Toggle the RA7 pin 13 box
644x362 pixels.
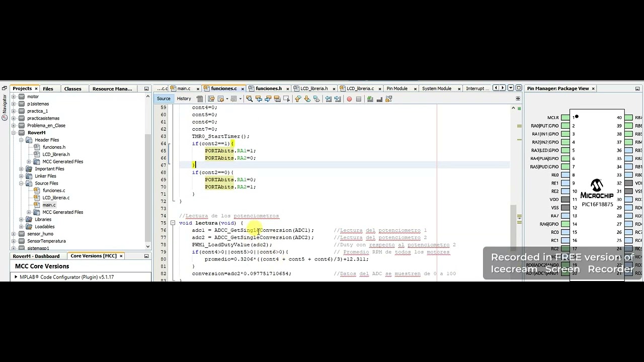(x=565, y=216)
